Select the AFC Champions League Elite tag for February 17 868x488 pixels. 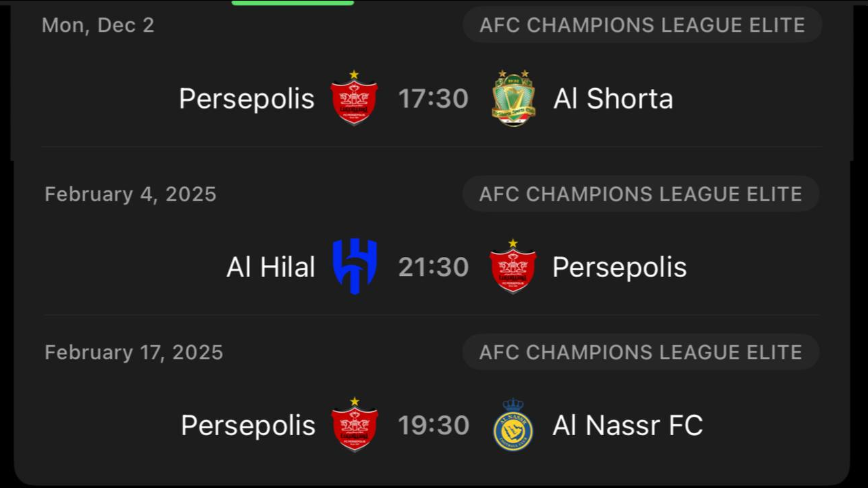point(640,352)
